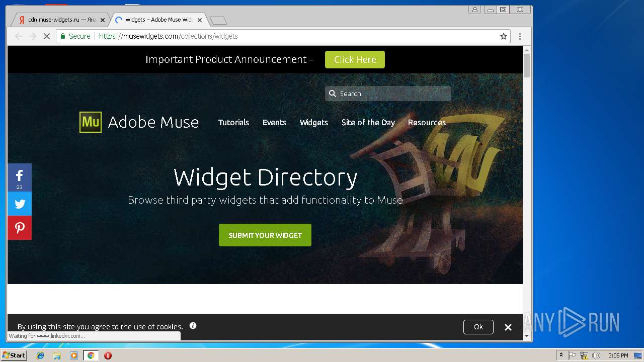This screenshot has height=362, width=644.
Task: Open the cookie info icon
Action: pos(193,326)
